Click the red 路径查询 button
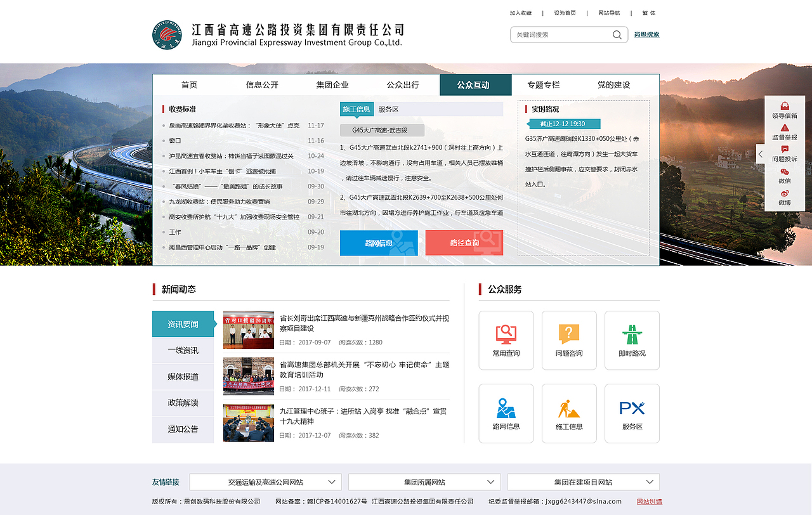The height and width of the screenshot is (515, 812). 464,243
